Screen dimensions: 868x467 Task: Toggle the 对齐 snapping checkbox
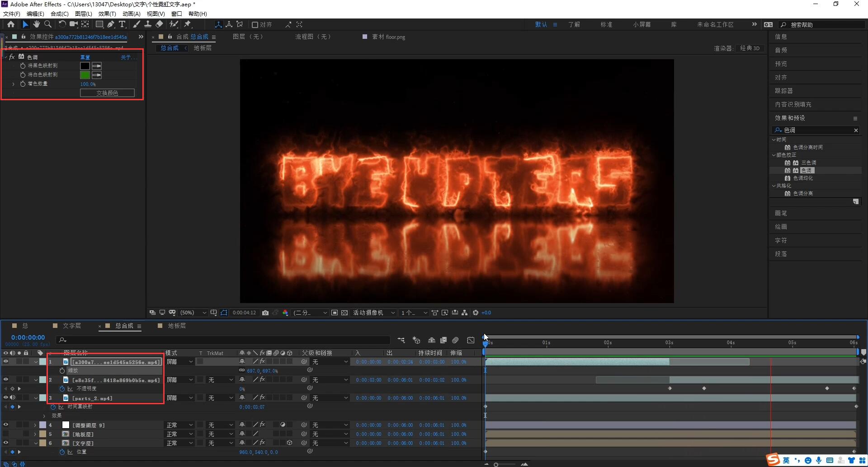pyautogui.click(x=255, y=25)
